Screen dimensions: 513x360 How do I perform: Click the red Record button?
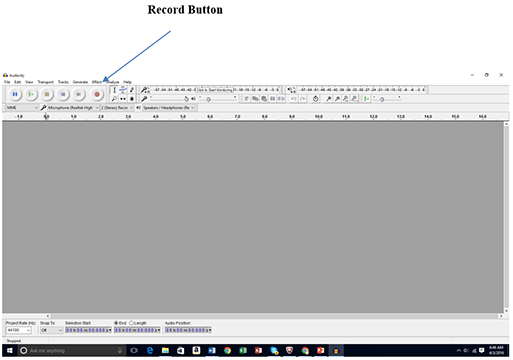pyautogui.click(x=97, y=94)
